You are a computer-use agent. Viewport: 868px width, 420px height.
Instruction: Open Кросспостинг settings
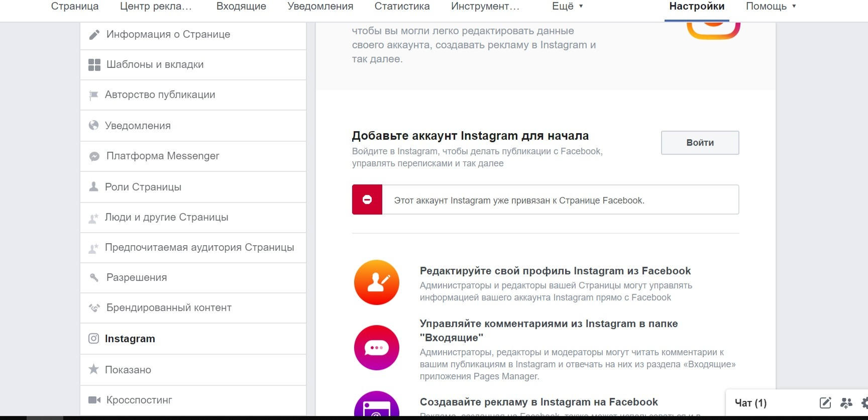(193, 400)
